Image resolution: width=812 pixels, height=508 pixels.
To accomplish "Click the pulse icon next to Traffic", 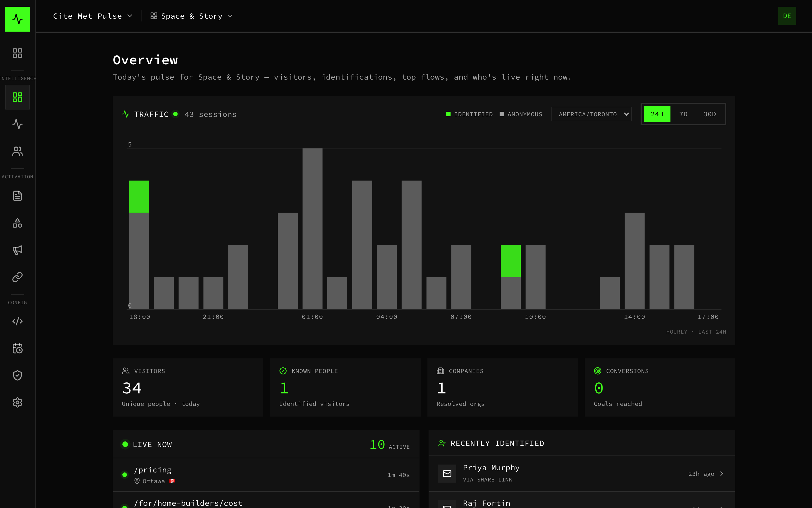I will coord(126,114).
